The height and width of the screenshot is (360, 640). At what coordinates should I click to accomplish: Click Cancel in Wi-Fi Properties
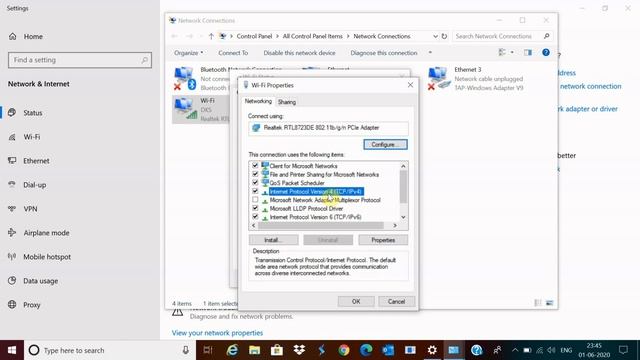[x=396, y=302]
